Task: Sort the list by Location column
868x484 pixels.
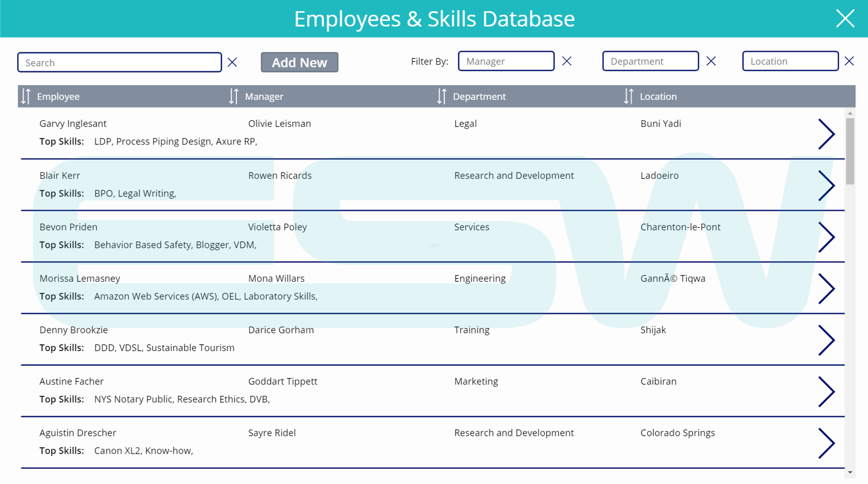Action: coord(628,96)
